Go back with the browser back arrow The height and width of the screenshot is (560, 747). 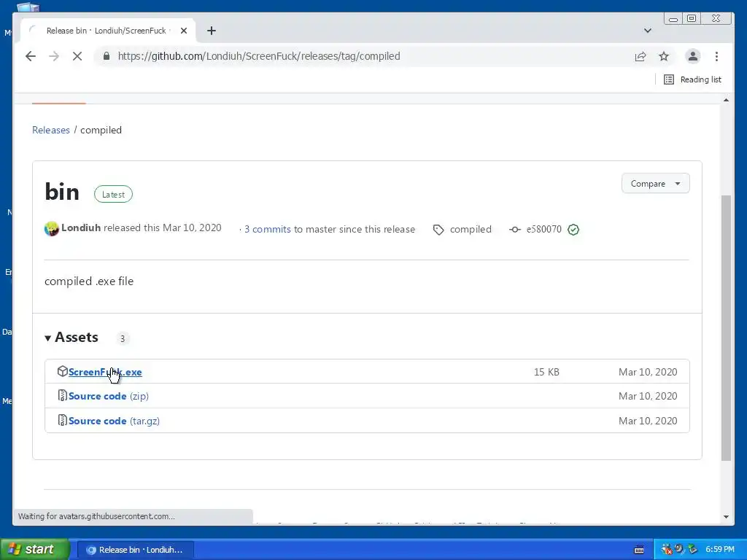click(31, 56)
